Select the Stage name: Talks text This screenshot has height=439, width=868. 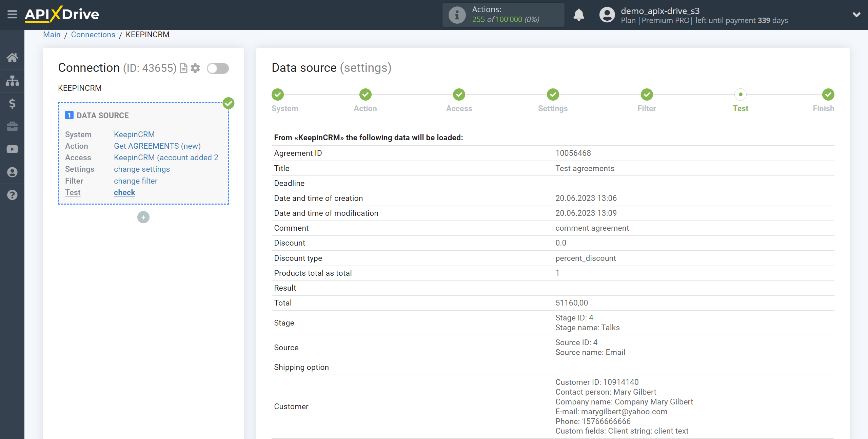coord(588,328)
